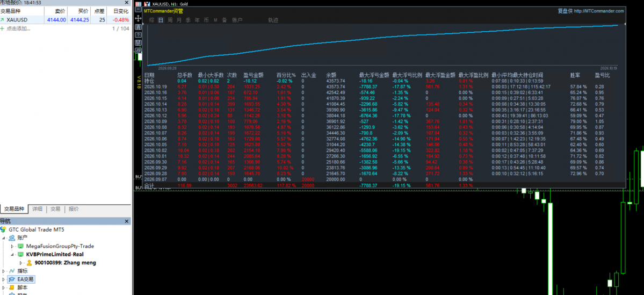Click the 指标 indicators icon in navigator
Image resolution: width=644 pixels, height=295 pixels.
tap(13, 271)
